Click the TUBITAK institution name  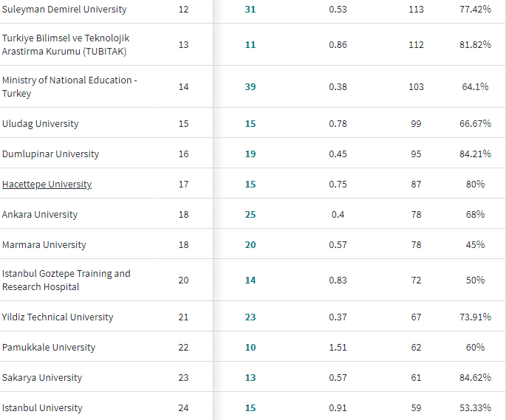coord(65,44)
